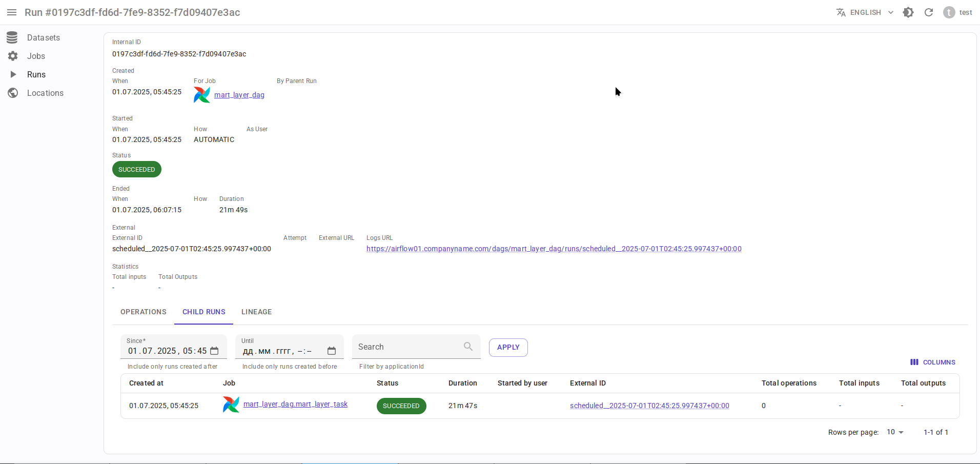Switch to the LINEAGE tab

[x=256, y=312]
